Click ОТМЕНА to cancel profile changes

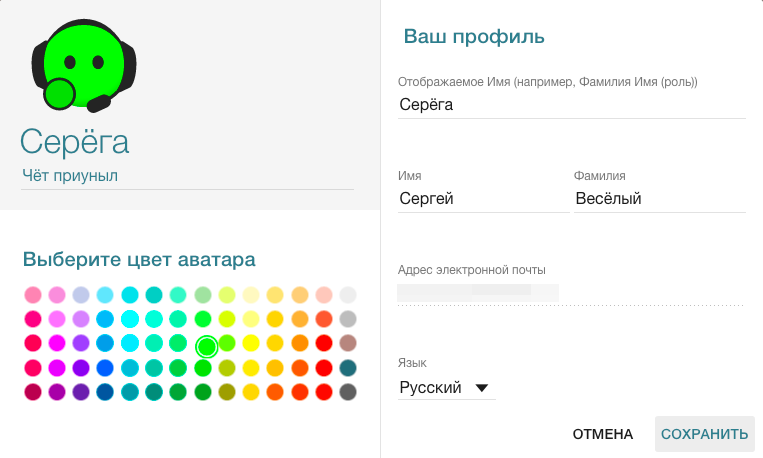603,434
